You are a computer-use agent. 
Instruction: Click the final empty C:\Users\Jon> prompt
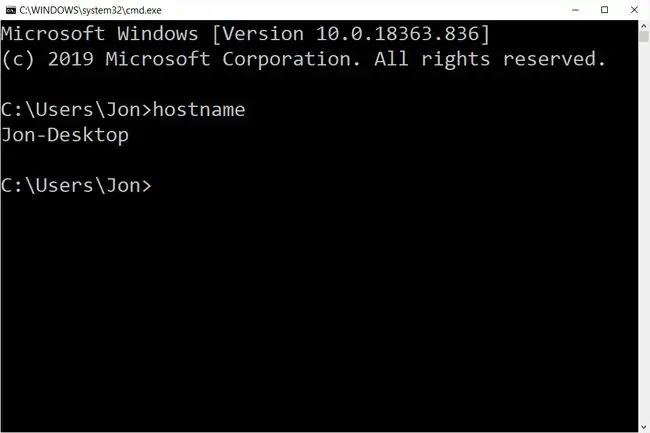click(x=76, y=186)
